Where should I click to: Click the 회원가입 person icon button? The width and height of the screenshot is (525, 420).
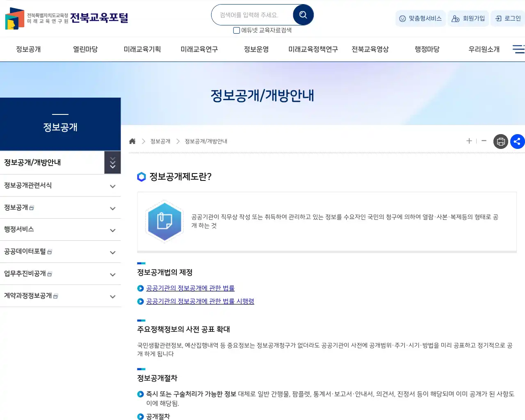click(468, 18)
